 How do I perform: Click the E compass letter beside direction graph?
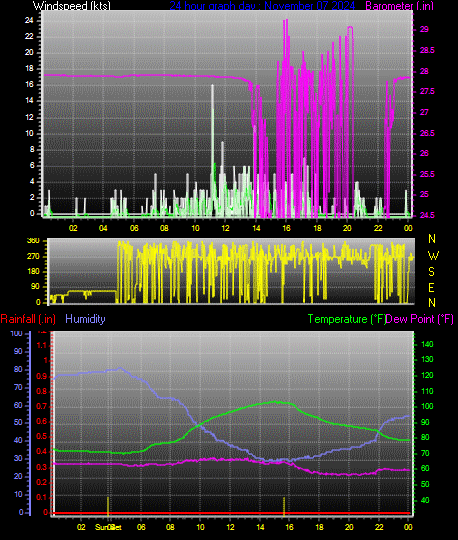coord(431,288)
